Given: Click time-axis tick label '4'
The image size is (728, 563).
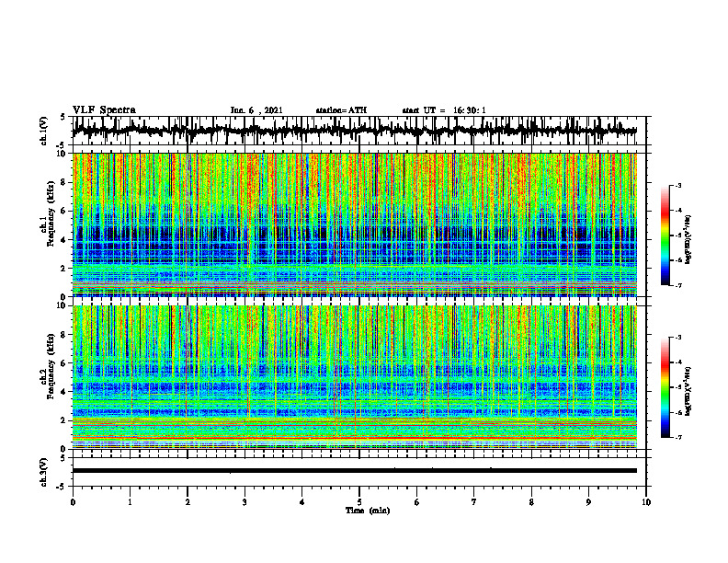Looking at the screenshot, I should coord(302,502).
